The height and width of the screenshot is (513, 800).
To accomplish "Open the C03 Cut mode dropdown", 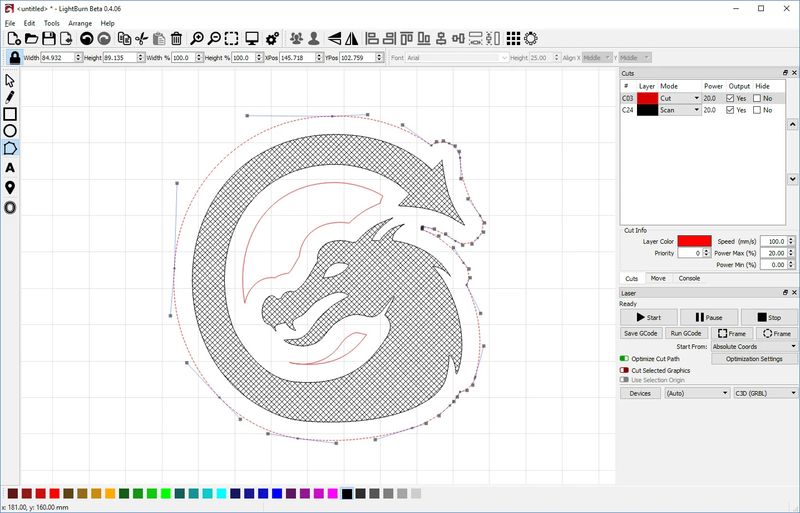I will click(x=679, y=98).
